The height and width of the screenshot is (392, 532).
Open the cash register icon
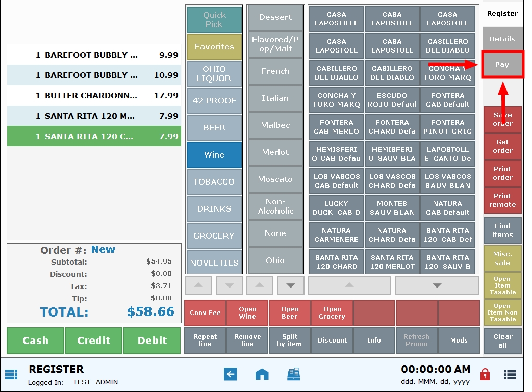(293, 374)
